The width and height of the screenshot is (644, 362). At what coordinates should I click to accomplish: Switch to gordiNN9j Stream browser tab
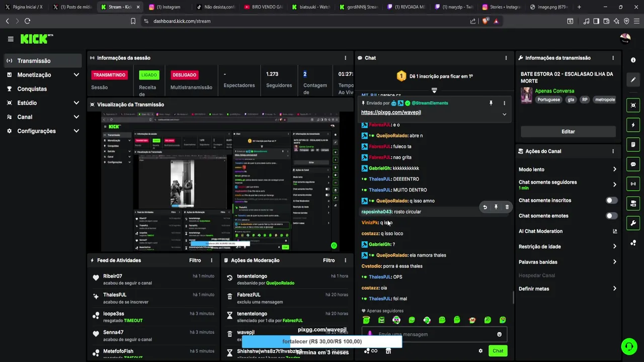358,7
